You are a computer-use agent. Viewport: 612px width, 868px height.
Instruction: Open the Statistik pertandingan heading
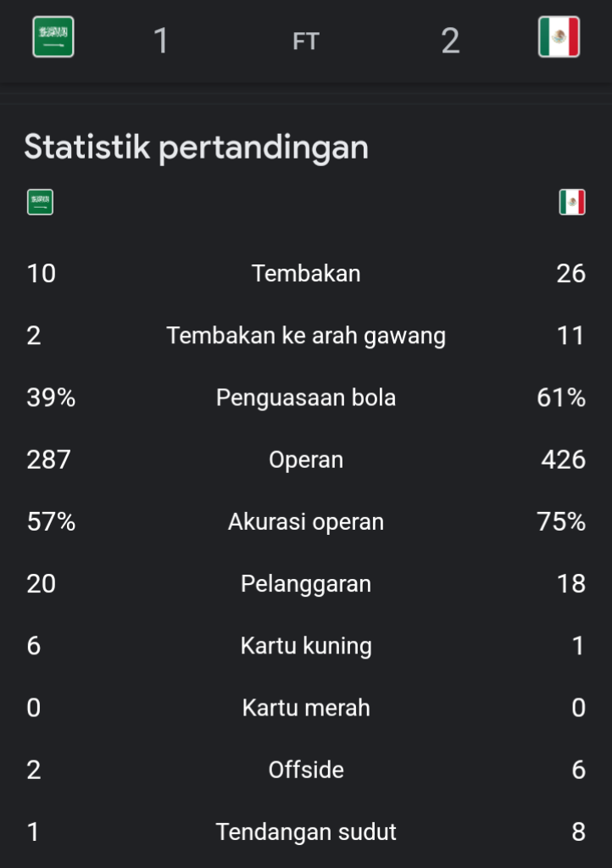[196, 147]
